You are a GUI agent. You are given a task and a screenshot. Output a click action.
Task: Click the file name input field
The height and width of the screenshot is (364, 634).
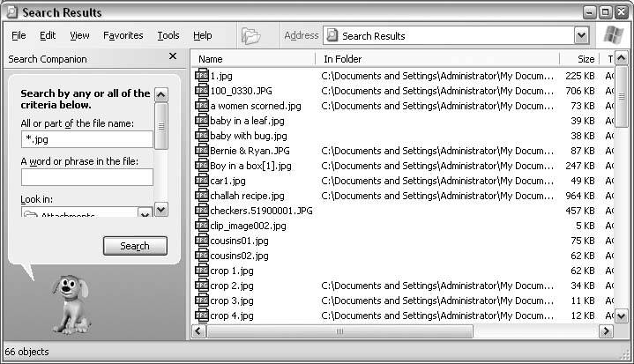[86, 139]
